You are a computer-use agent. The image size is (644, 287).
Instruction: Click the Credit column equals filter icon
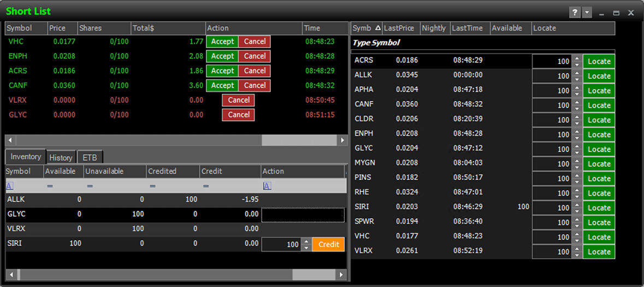pos(205,186)
